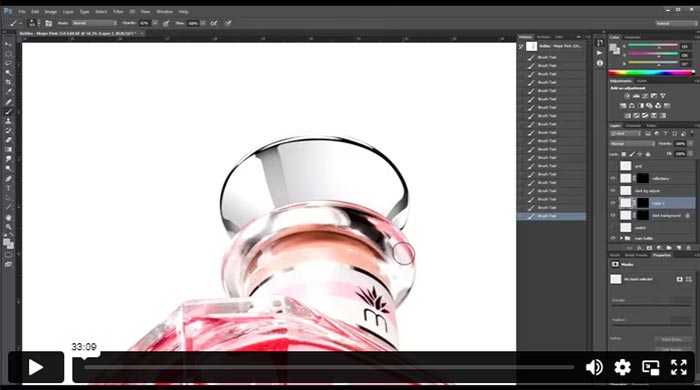Open the Window menu

pos(164,12)
